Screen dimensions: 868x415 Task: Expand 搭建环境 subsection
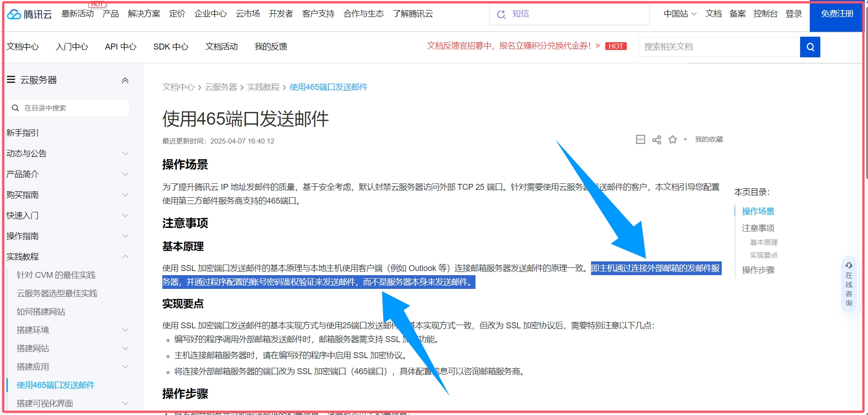[x=125, y=330]
